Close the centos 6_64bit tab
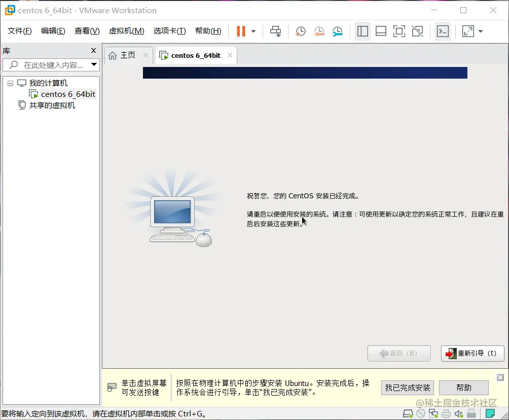This screenshot has width=509, height=420. click(230, 55)
